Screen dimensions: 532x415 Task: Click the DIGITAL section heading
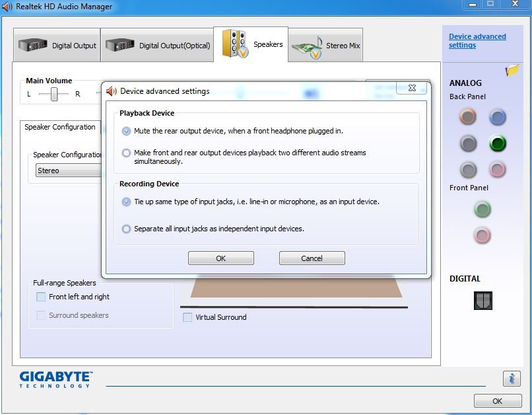click(465, 279)
